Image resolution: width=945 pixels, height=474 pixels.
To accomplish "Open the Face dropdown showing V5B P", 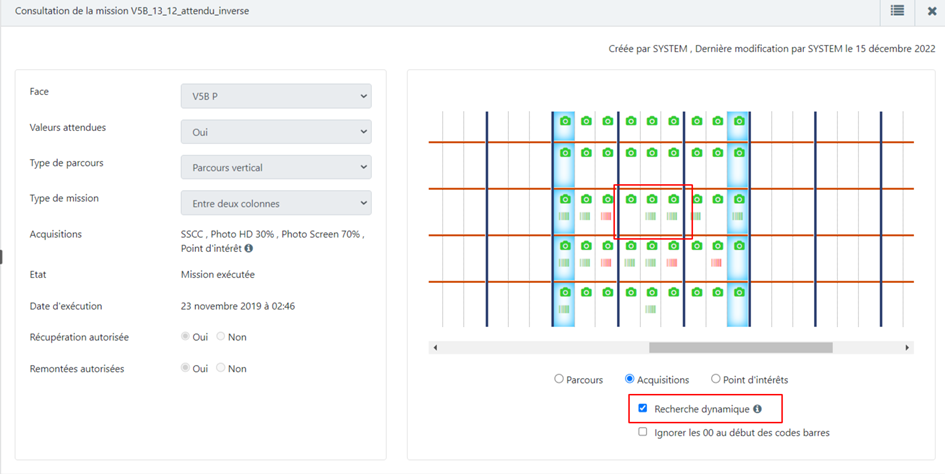I will [276, 96].
